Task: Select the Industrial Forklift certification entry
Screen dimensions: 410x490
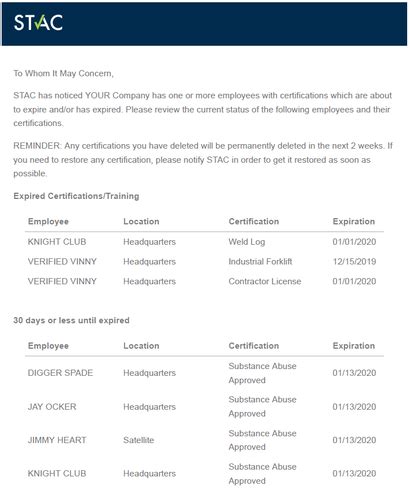Action: tap(260, 261)
